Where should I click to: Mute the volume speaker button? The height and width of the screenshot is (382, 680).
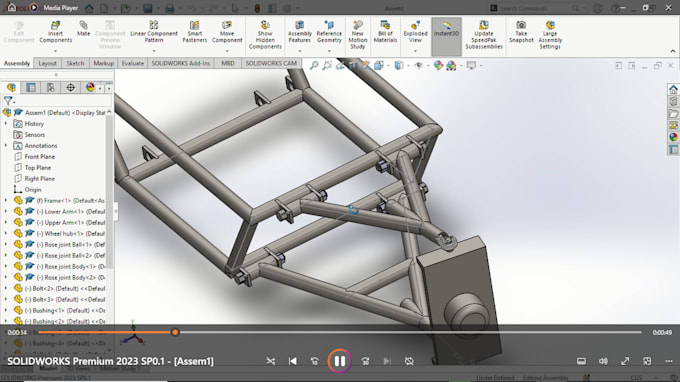tap(603, 361)
